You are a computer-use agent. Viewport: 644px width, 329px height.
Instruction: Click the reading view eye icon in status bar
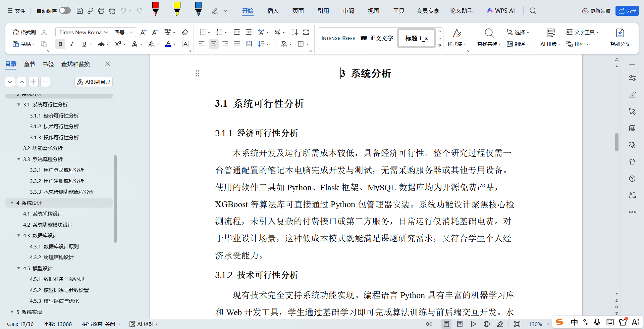(429, 324)
